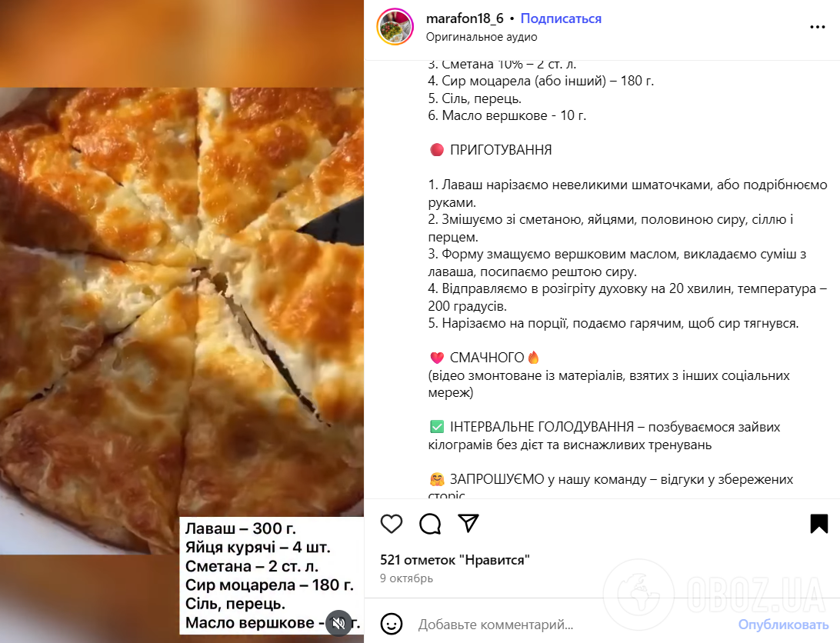The height and width of the screenshot is (643, 840).
Task: Like the post with heart icon
Action: (x=391, y=524)
